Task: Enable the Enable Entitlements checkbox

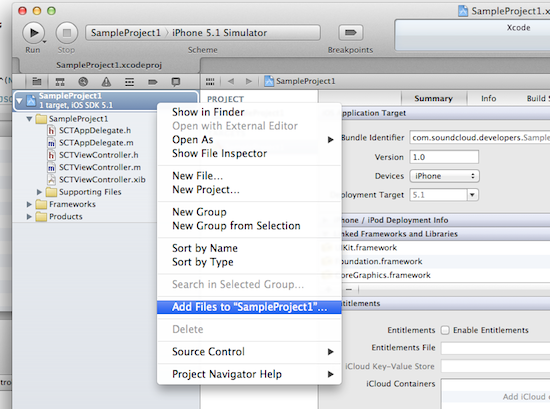Action: point(445,330)
